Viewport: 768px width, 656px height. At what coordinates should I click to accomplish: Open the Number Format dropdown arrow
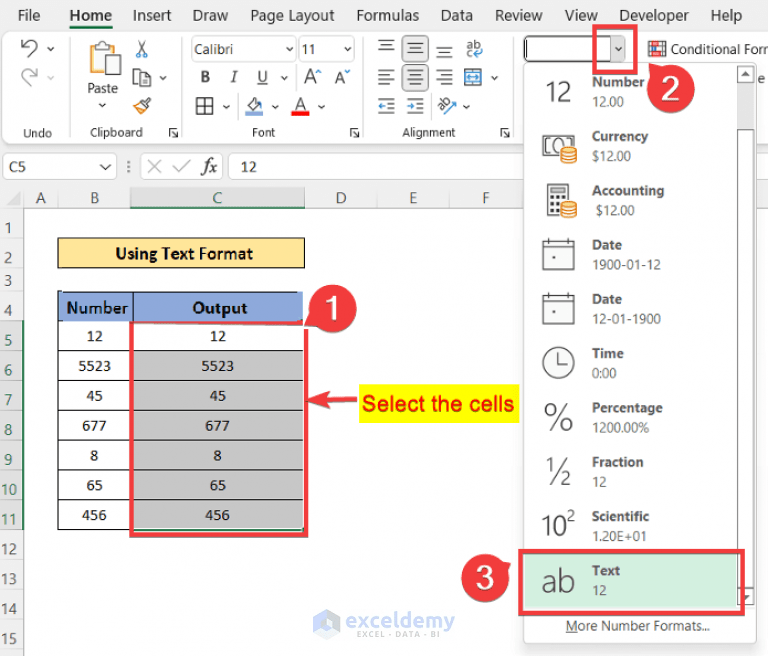pos(618,49)
